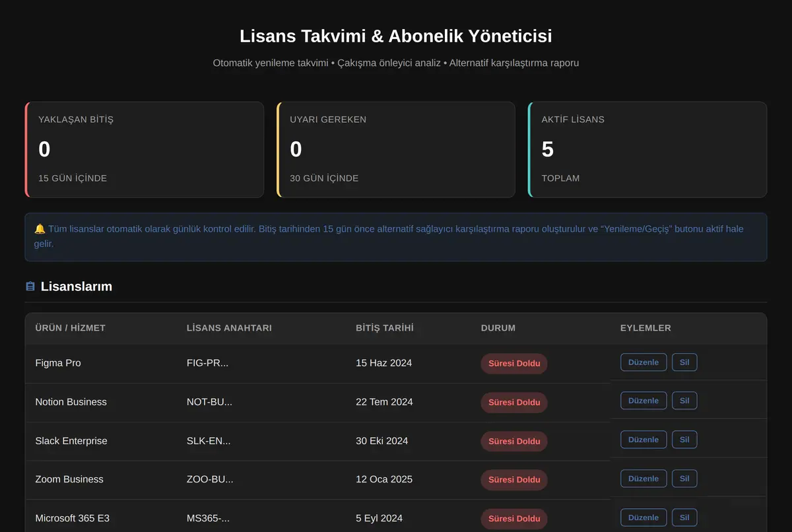792x532 pixels.
Task: Click the Durum column header
Action: 498,328
